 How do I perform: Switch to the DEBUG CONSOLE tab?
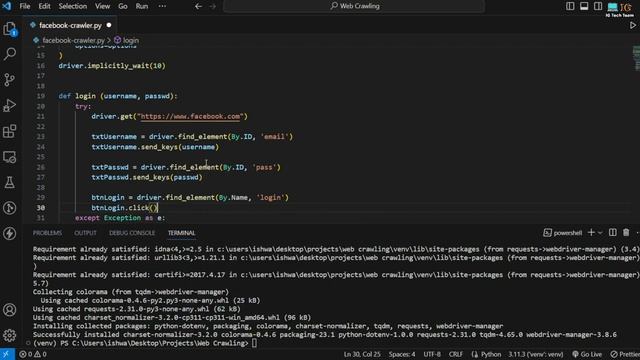click(x=132, y=233)
